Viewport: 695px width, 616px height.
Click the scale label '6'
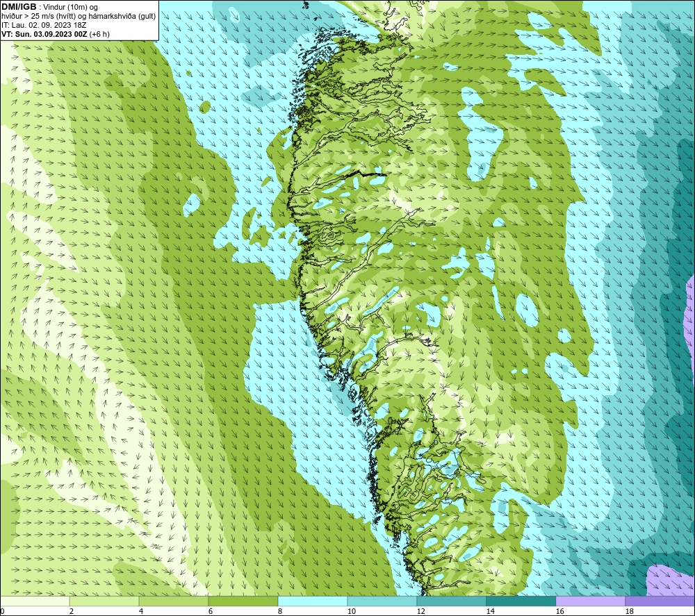click(x=210, y=611)
